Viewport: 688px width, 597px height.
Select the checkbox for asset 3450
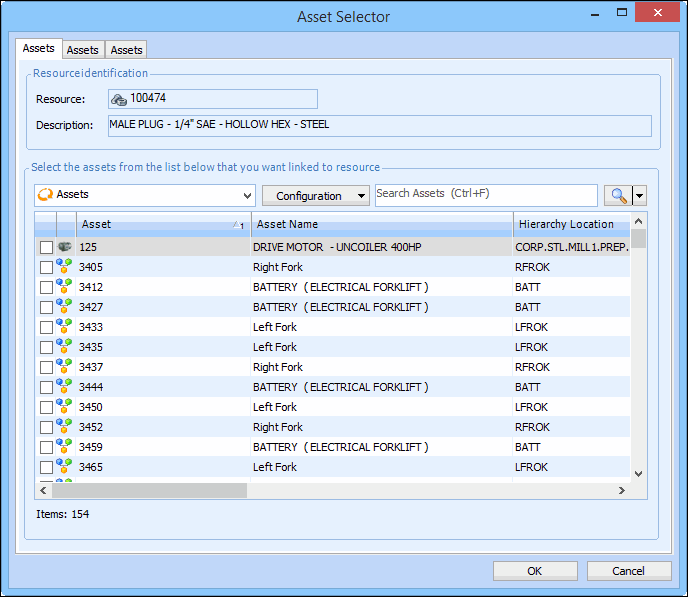point(46,407)
